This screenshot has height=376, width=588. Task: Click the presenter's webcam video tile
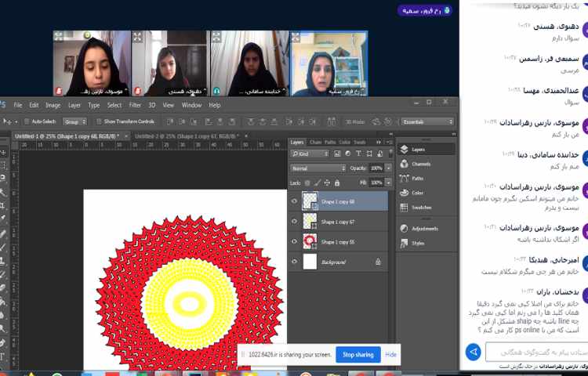[x=328, y=63]
